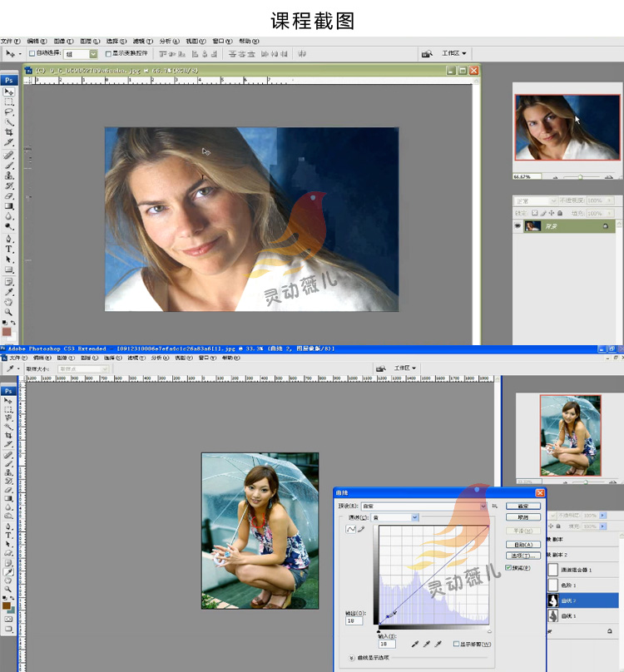Click the white point eyedropper in Curves

438,644
